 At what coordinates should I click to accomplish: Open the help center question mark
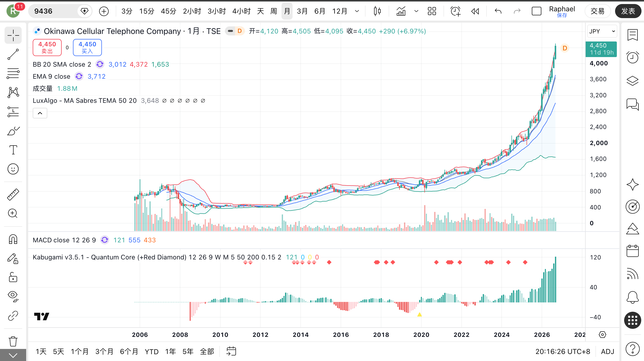click(632, 349)
